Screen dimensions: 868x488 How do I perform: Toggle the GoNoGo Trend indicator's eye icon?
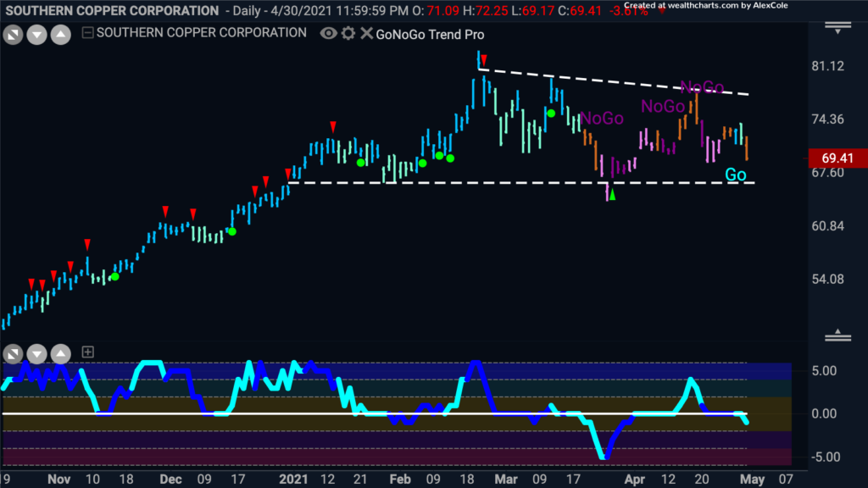[x=328, y=34]
